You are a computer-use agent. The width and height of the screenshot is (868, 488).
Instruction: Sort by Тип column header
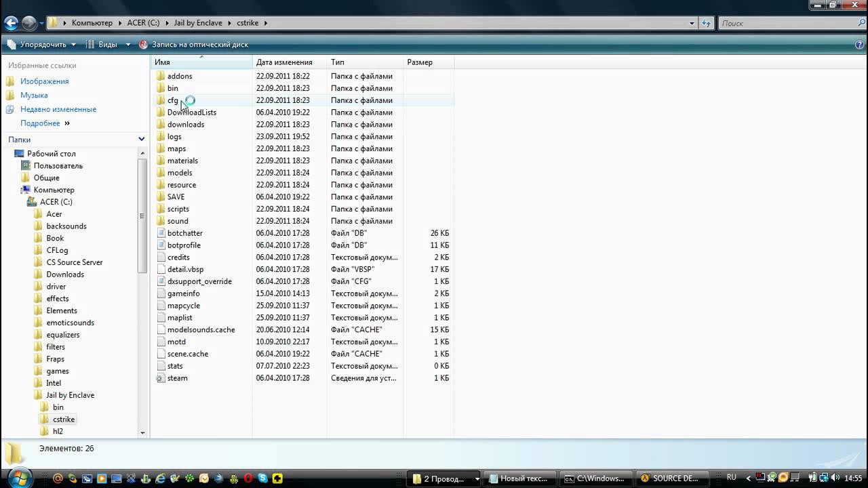pos(366,62)
